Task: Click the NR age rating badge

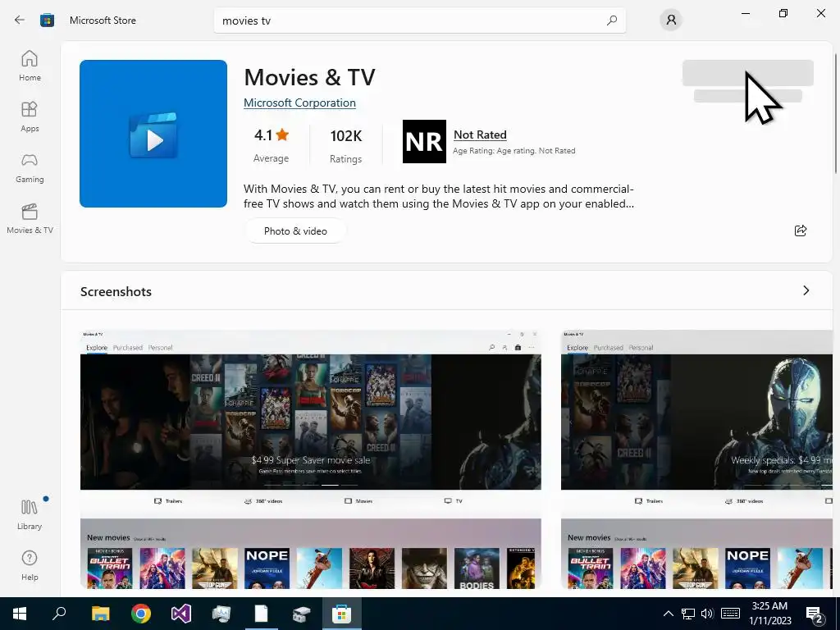Action: (424, 141)
